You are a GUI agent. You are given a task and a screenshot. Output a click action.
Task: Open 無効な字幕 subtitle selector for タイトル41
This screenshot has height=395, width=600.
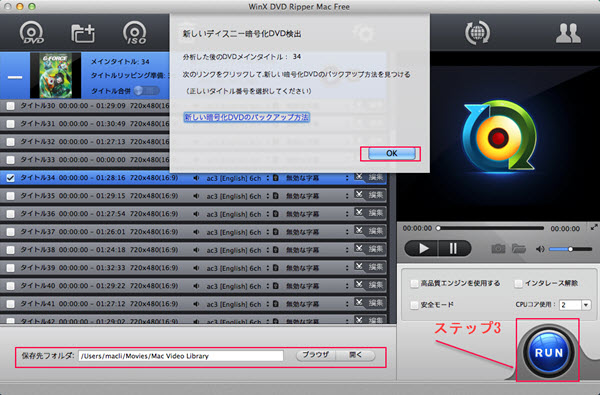coord(317,304)
